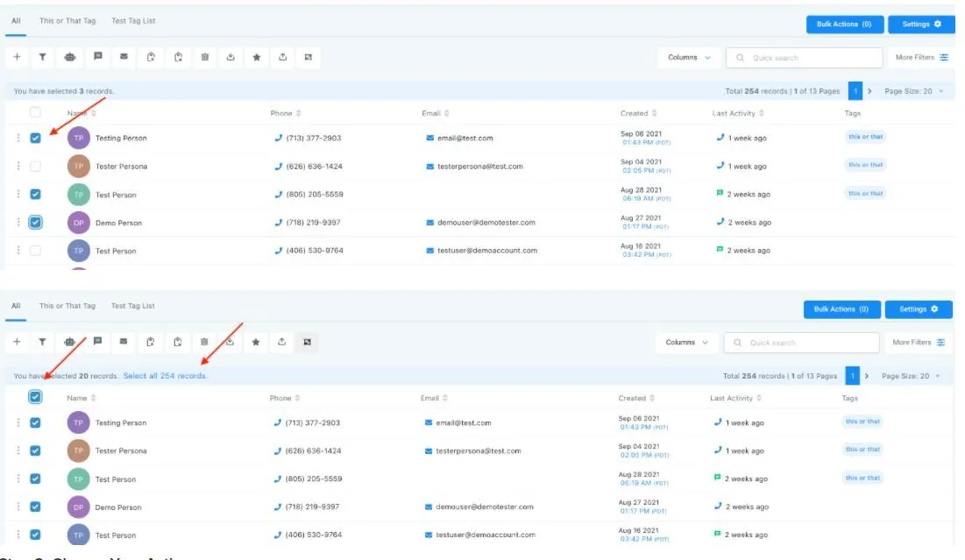This screenshot has width=965, height=560.
Task: Select the All tab in lower screenshot
Action: [x=16, y=306]
